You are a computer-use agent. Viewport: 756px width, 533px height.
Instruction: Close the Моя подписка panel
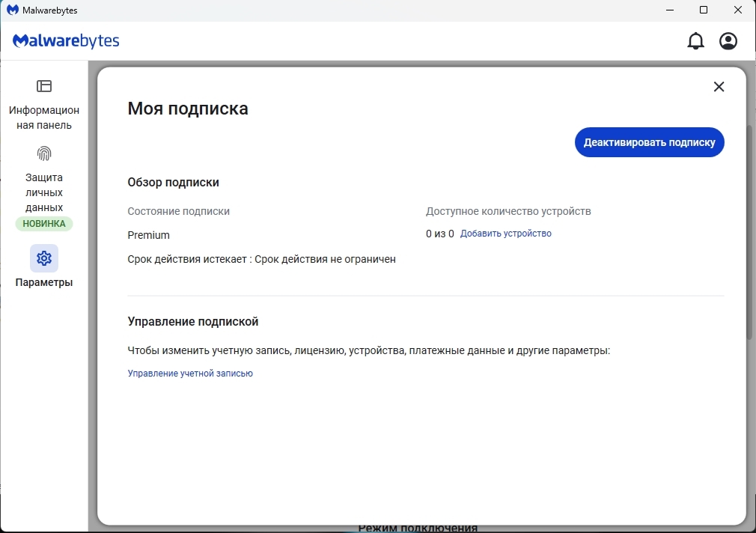pyautogui.click(x=719, y=86)
